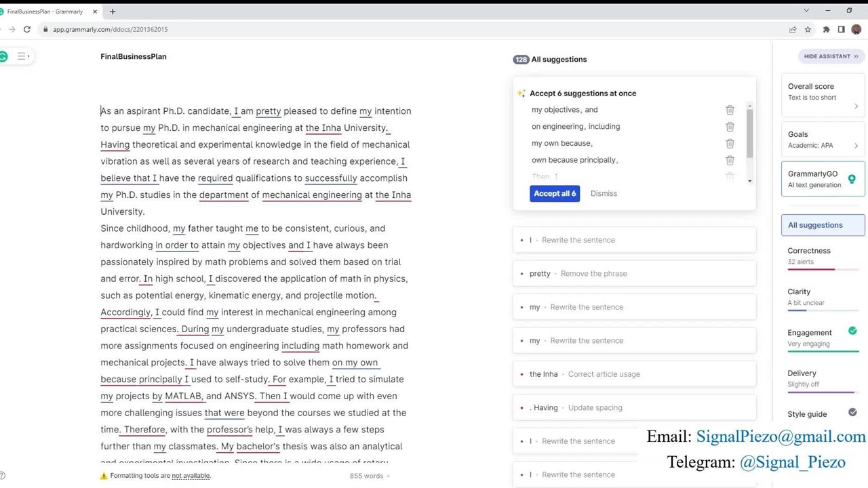Bookmark this page with the star icon
Screen dimensions: 868x488
808,30
